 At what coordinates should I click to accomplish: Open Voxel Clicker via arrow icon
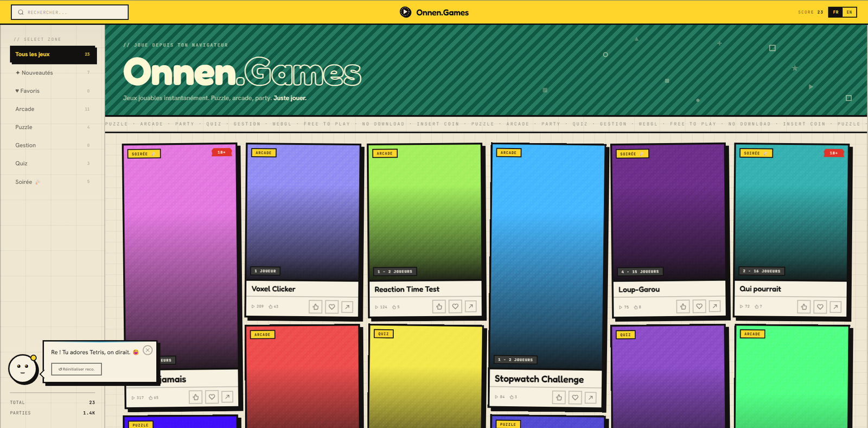pyautogui.click(x=347, y=307)
